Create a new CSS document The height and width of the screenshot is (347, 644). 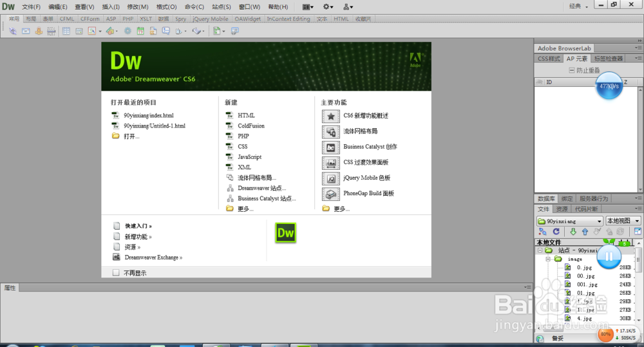pos(243,147)
